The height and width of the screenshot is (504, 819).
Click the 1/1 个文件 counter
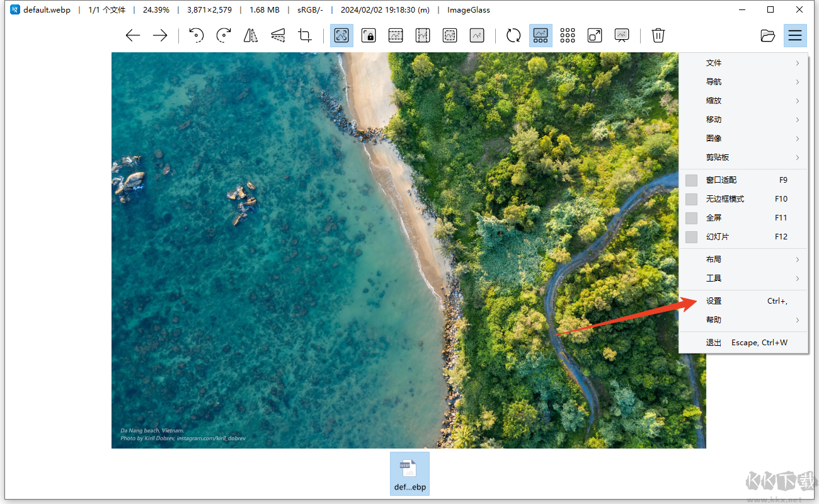point(106,10)
